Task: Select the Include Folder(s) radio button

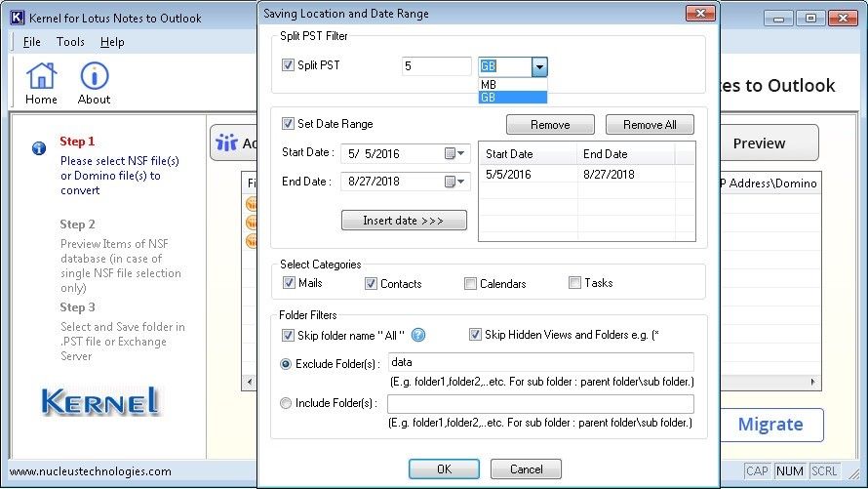Action: point(286,403)
